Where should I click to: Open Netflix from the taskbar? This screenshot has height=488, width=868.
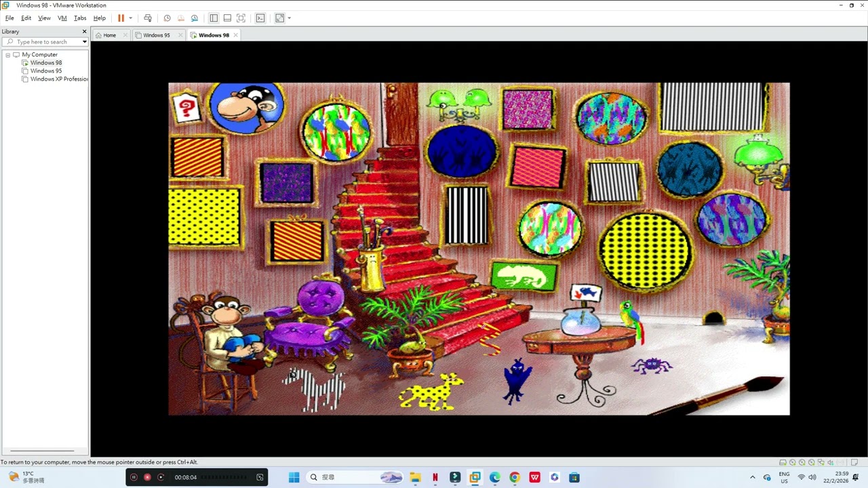[435, 477]
